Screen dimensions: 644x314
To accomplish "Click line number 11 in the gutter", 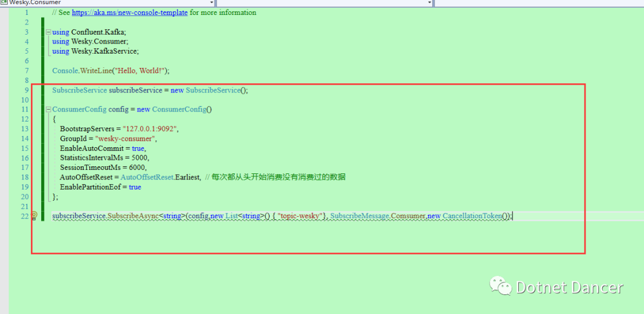I will point(24,110).
